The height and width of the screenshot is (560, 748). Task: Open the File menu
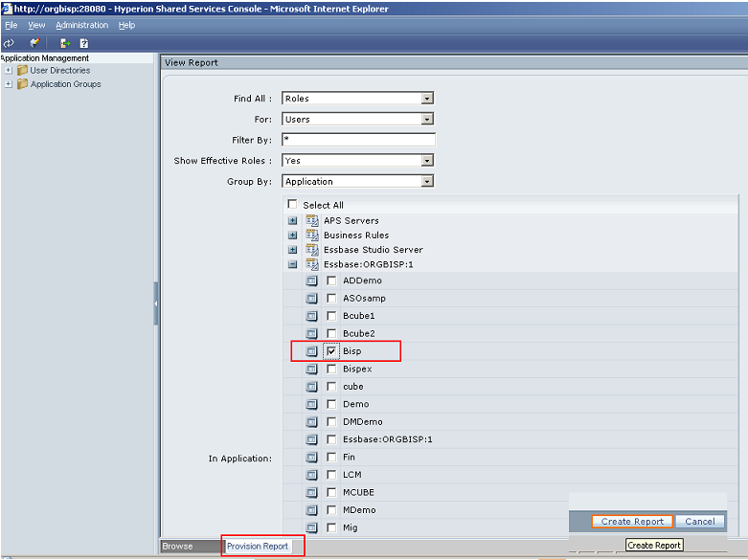click(x=11, y=25)
